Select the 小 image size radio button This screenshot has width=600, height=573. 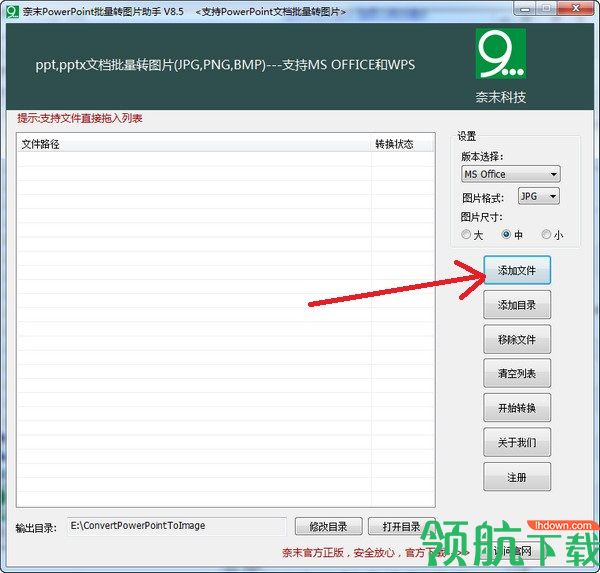coord(546,234)
